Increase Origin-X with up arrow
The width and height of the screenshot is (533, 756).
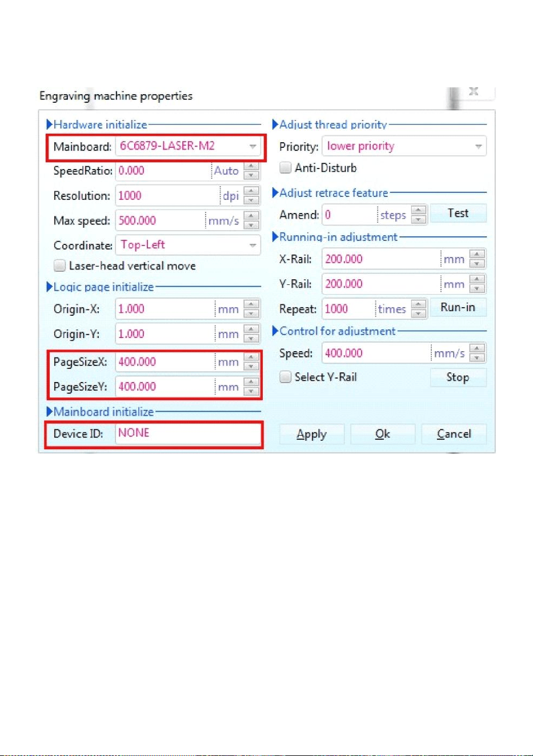pos(251,304)
